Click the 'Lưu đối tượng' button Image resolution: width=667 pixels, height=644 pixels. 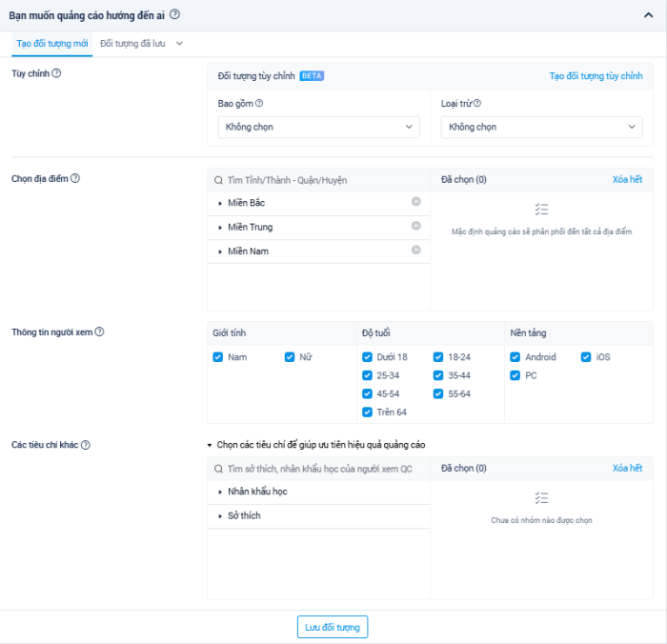(x=333, y=627)
